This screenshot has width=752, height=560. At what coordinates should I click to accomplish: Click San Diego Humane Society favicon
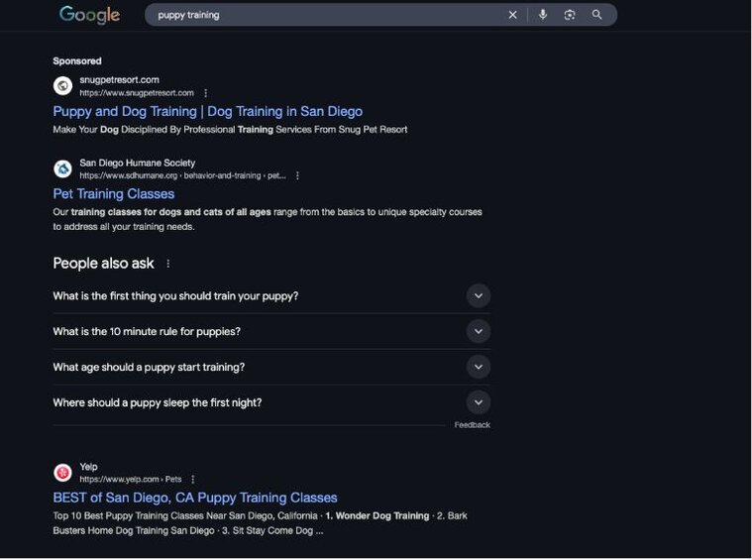62,168
